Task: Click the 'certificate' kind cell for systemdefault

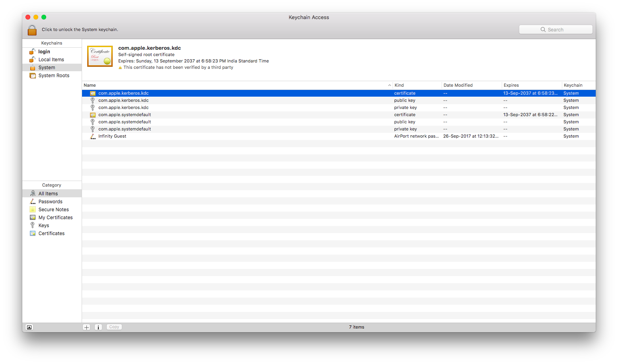Action: click(x=405, y=115)
